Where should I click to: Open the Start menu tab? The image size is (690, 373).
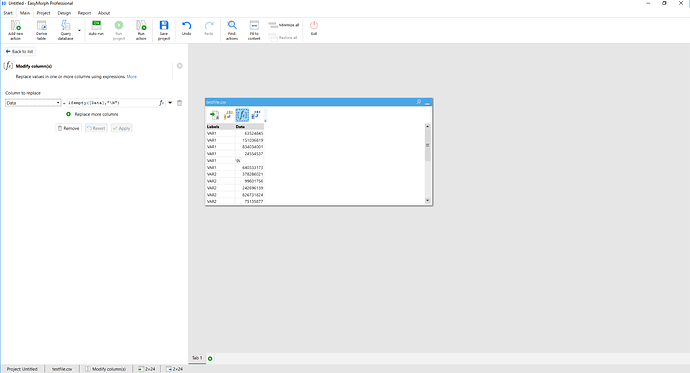pos(8,13)
